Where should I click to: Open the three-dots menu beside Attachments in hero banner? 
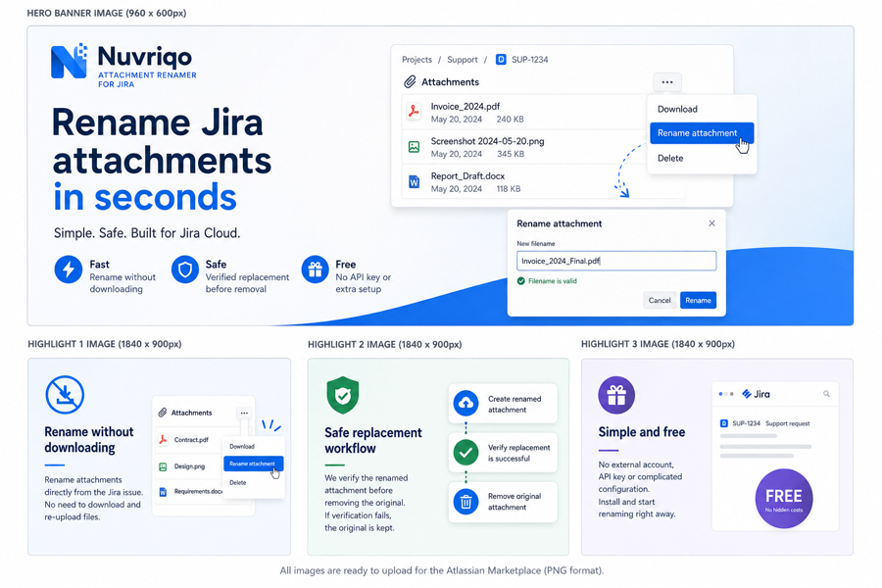click(667, 82)
